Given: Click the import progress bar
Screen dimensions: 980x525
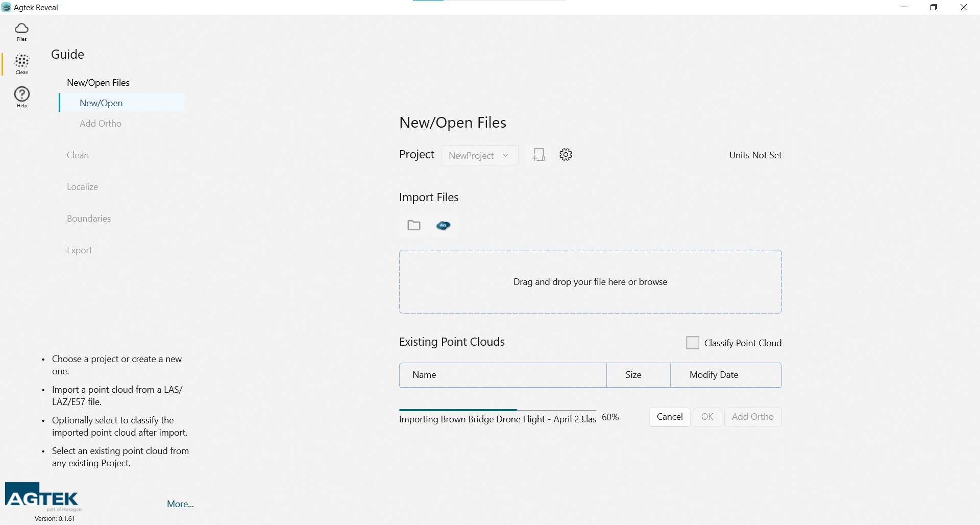Looking at the screenshot, I should [497, 410].
